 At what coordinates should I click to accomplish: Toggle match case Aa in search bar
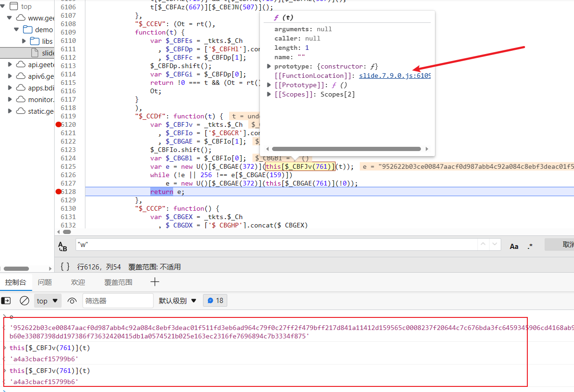(x=514, y=246)
